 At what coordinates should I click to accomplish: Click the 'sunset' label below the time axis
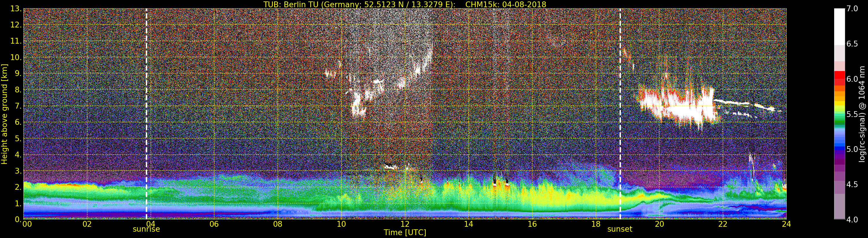(620, 229)
